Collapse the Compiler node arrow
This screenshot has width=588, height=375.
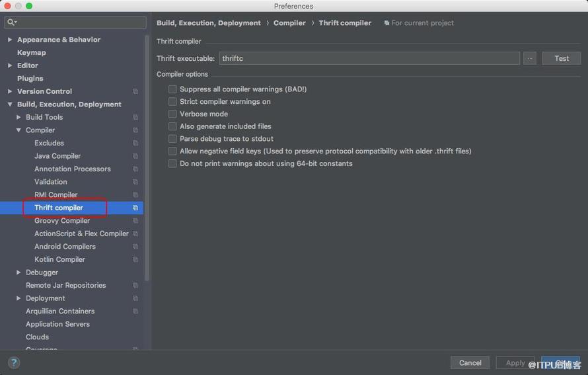pos(18,130)
